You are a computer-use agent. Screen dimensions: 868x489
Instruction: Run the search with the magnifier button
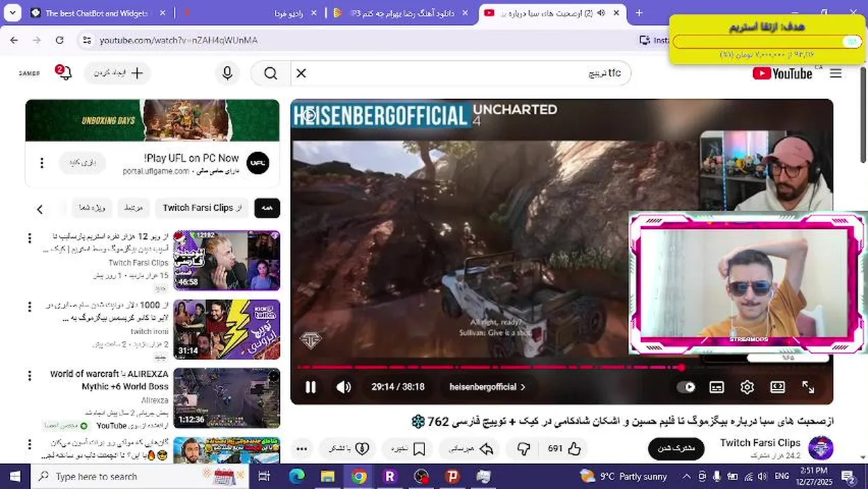tap(270, 73)
